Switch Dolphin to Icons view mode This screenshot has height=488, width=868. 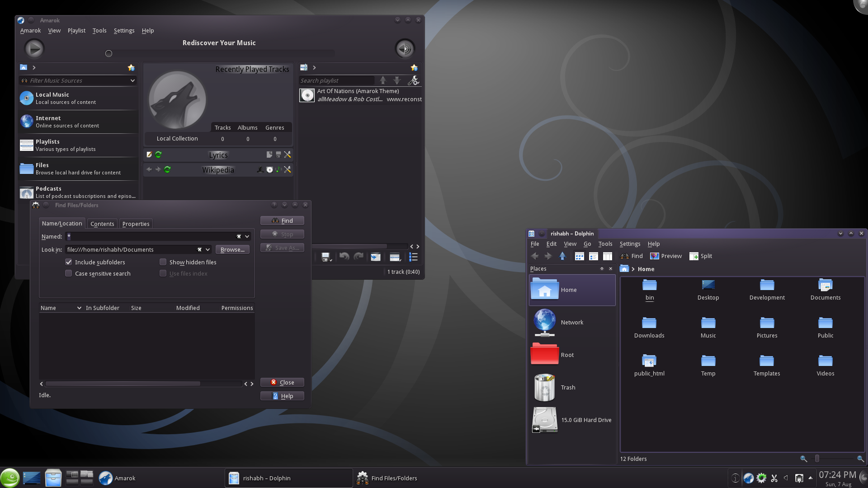[579, 256]
